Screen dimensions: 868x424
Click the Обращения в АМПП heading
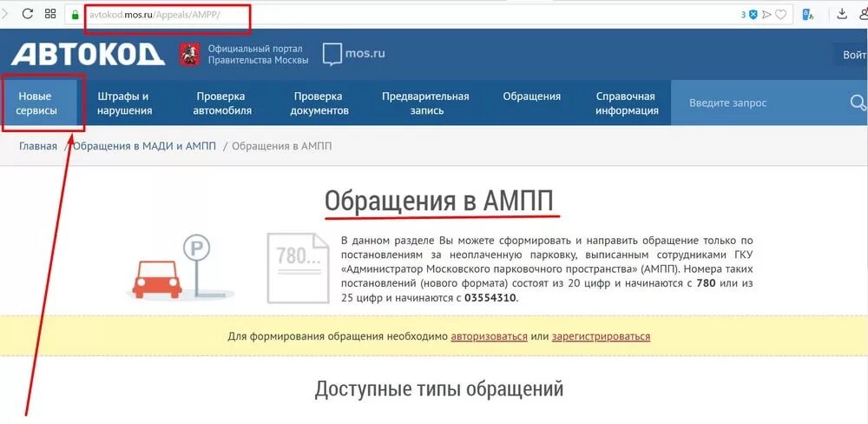tap(438, 201)
